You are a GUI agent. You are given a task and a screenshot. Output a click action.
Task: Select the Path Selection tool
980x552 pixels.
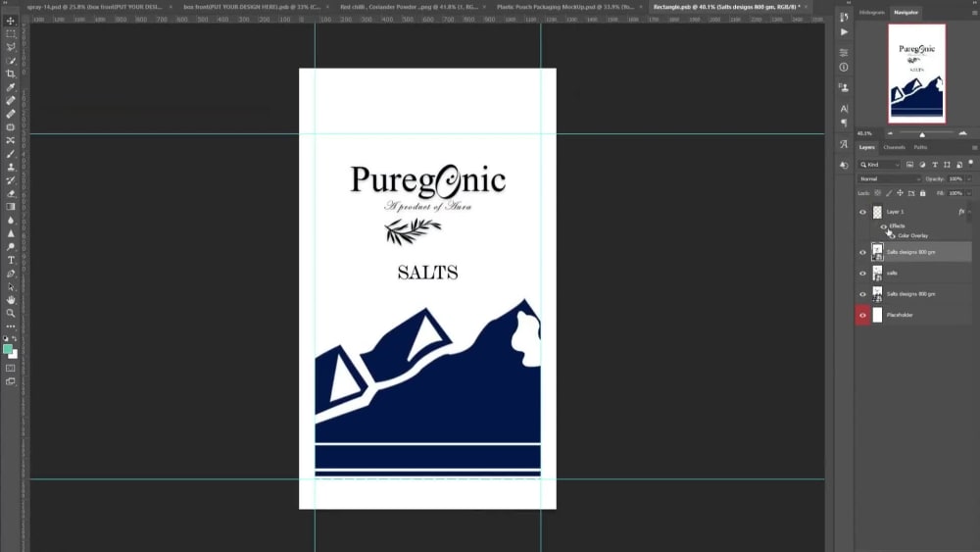point(11,287)
